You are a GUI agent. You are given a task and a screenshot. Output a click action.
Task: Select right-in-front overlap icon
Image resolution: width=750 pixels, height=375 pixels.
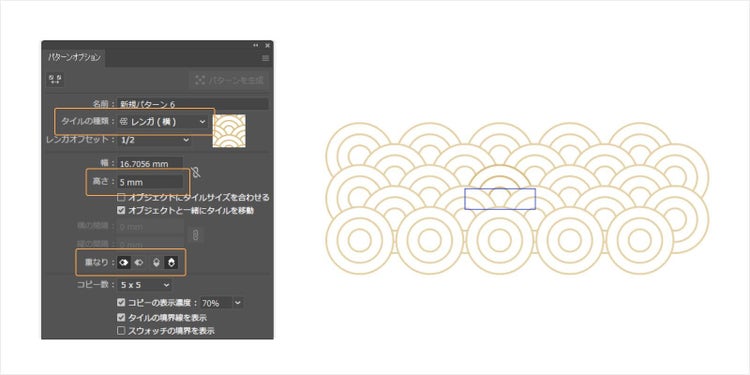[x=139, y=262]
